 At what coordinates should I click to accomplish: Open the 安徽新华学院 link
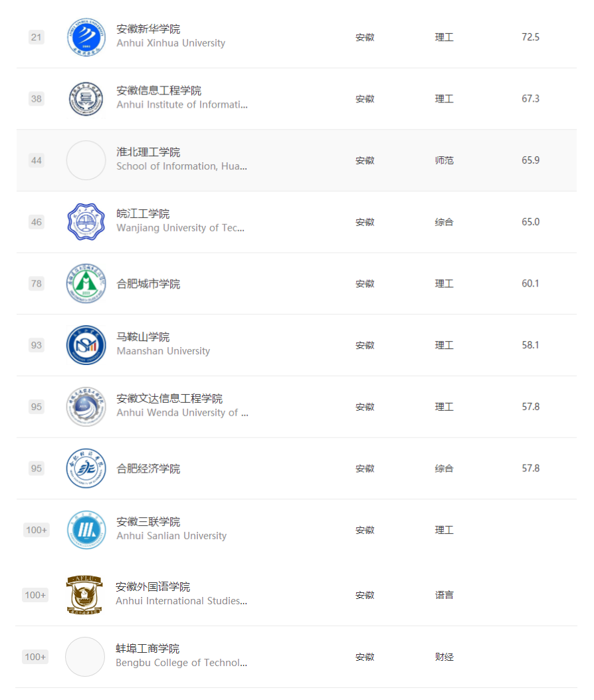coord(148,29)
